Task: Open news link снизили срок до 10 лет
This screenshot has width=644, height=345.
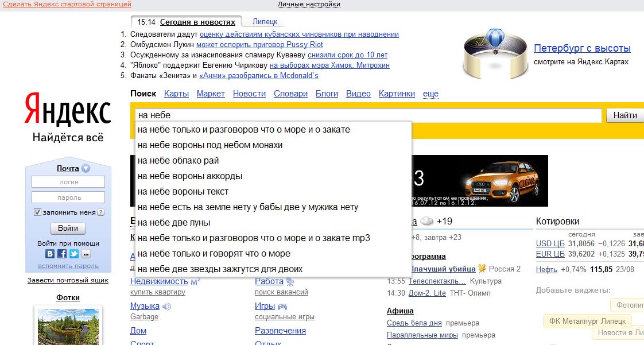Action: coord(347,55)
